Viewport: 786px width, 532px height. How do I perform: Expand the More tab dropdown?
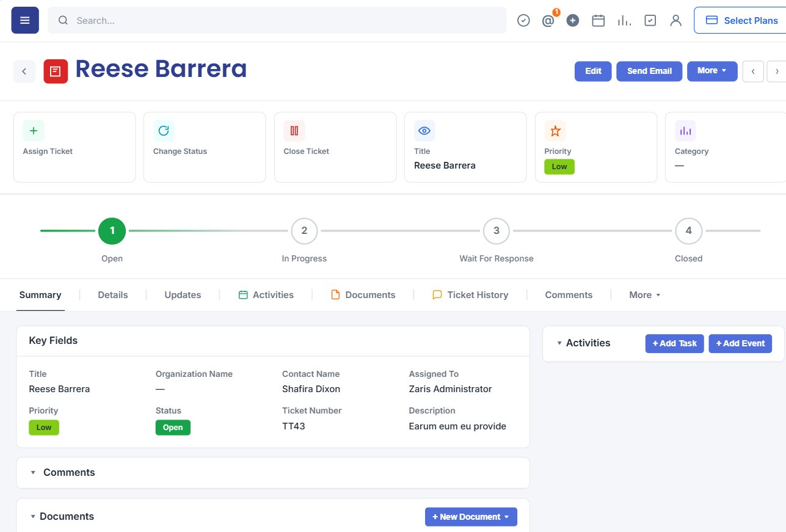click(x=645, y=295)
